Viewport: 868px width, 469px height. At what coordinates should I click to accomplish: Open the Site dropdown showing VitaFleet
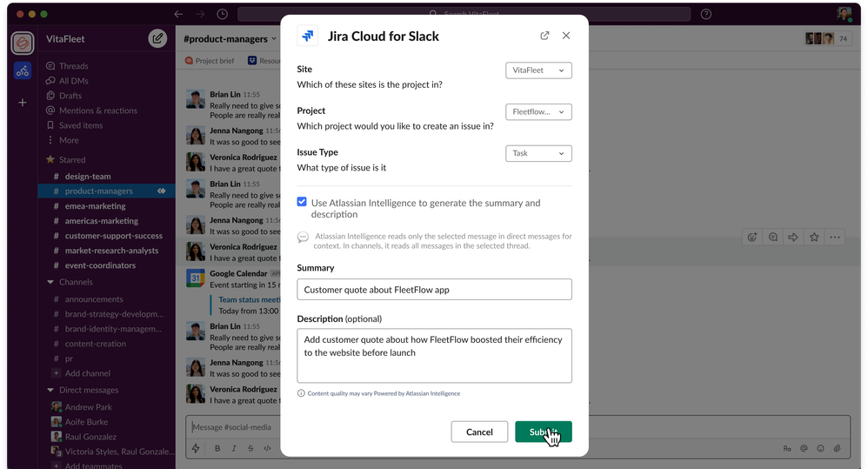pyautogui.click(x=538, y=70)
